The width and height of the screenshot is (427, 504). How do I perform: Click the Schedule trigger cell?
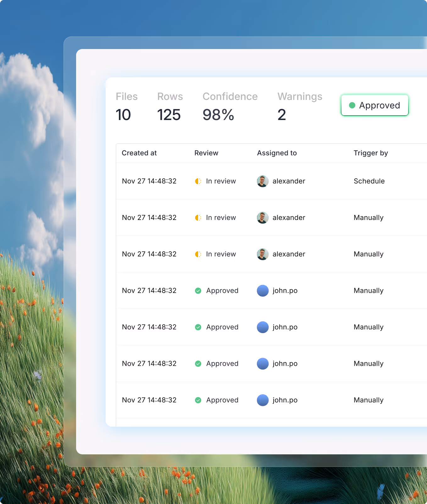pyautogui.click(x=369, y=181)
